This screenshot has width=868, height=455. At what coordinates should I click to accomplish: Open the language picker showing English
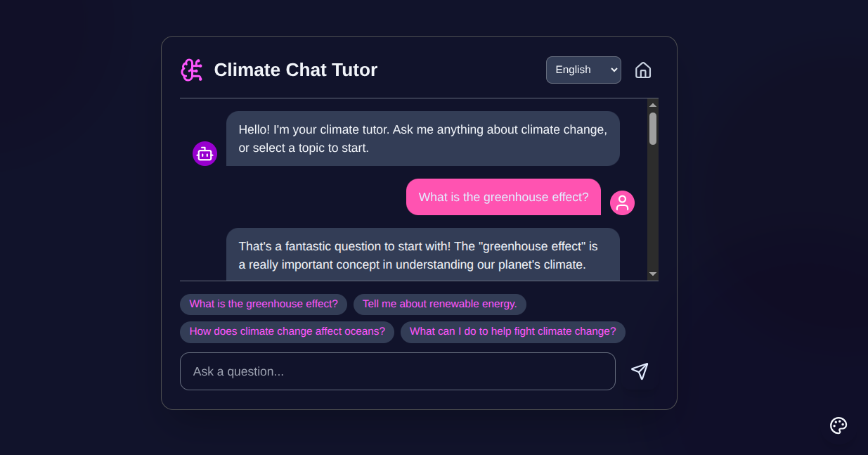pos(583,70)
